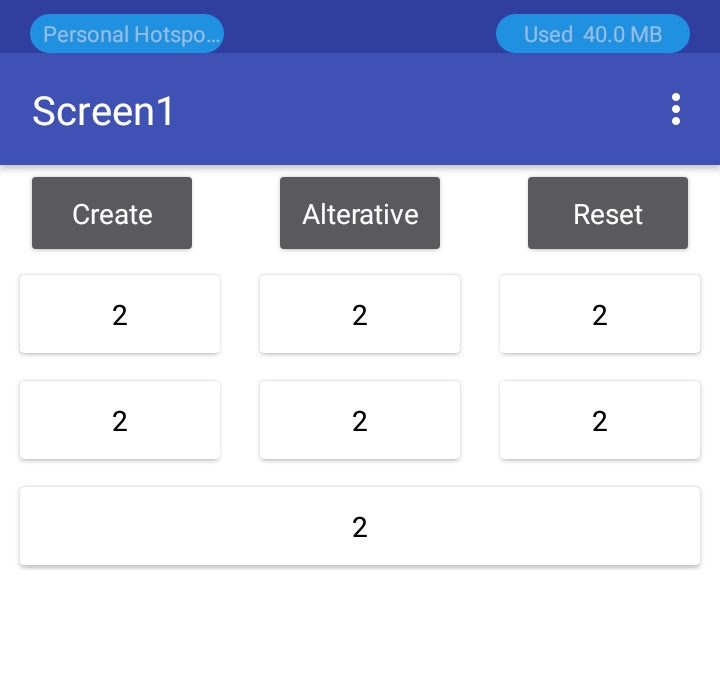
Task: Select the middle card in the top row
Action: pos(360,315)
